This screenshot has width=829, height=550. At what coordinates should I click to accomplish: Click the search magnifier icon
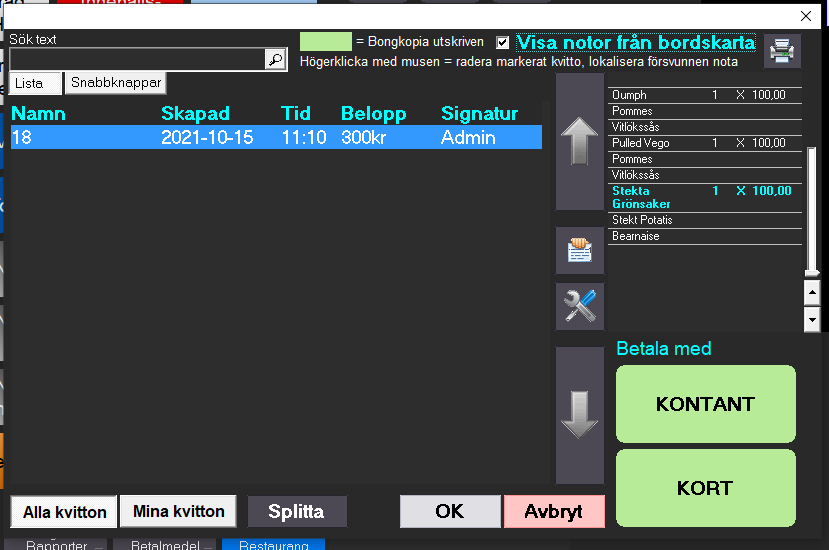[x=275, y=60]
